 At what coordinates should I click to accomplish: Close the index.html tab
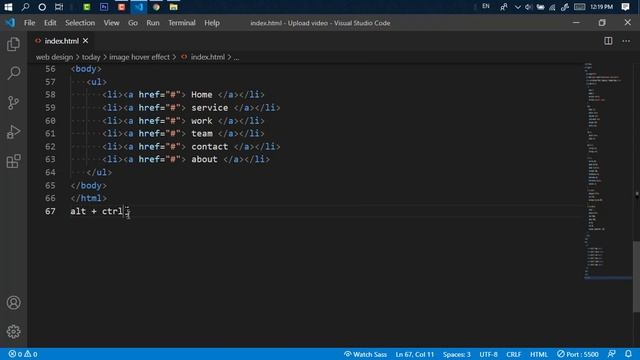point(85,41)
